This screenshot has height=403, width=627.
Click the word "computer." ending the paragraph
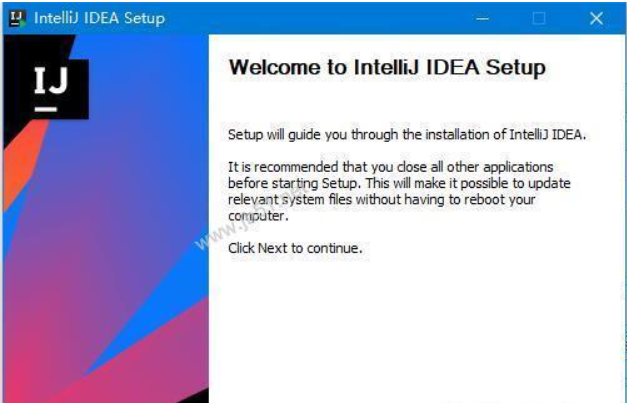258,216
